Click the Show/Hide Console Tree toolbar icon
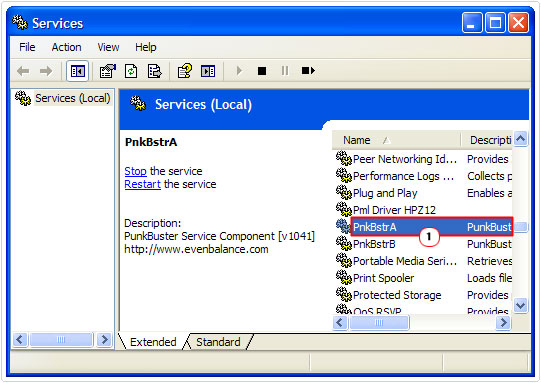The image size is (541, 383). click(x=77, y=71)
